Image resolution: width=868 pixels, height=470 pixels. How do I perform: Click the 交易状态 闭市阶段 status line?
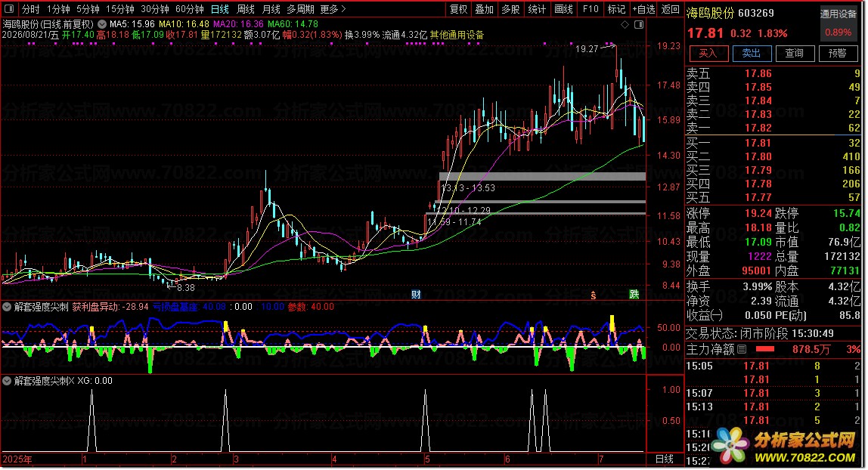(x=760, y=333)
